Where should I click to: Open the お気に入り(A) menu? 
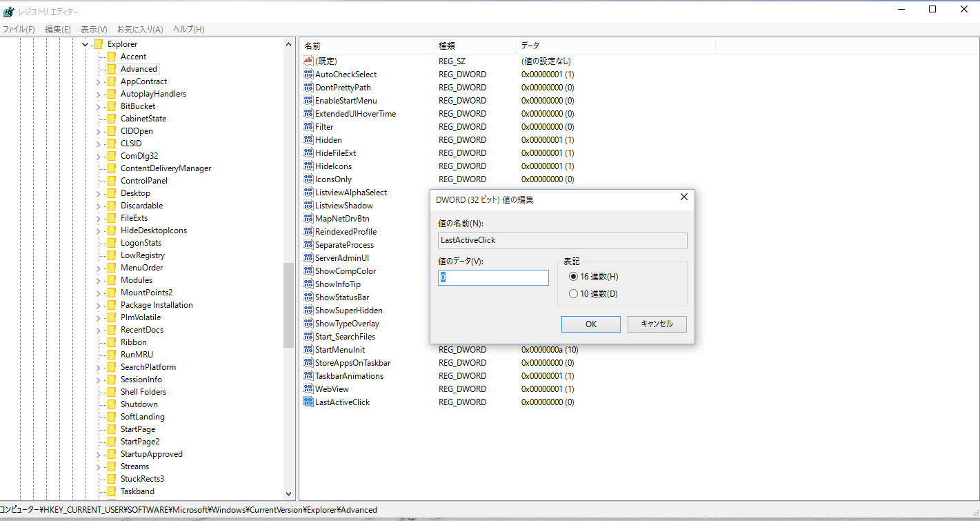point(140,30)
